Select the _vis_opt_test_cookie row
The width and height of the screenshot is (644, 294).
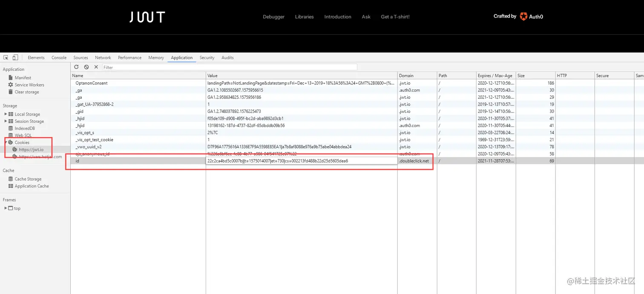(x=357, y=140)
